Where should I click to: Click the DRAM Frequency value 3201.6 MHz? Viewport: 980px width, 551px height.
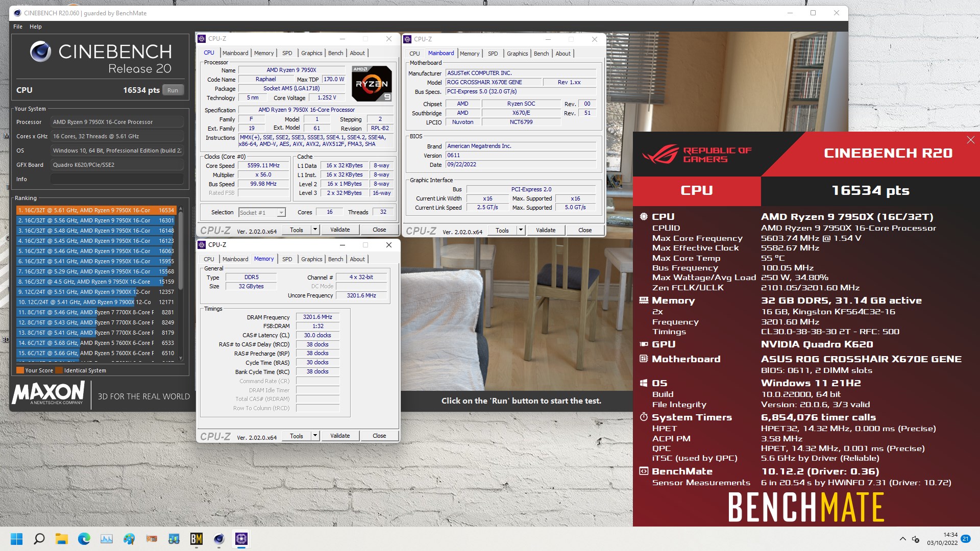[x=317, y=317]
